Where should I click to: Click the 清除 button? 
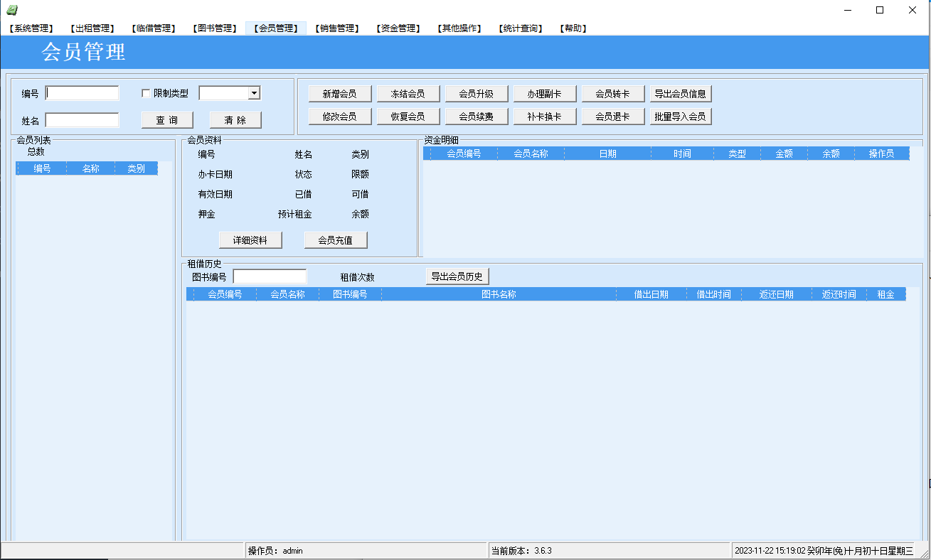pos(235,120)
